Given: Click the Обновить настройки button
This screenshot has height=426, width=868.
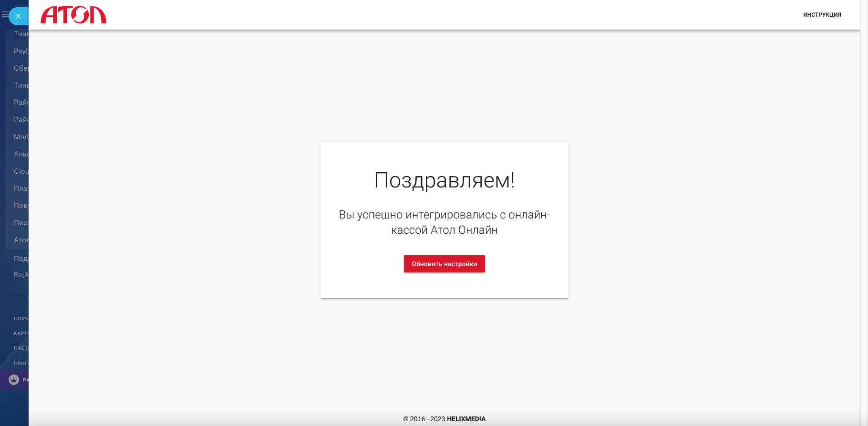Looking at the screenshot, I should click(444, 264).
